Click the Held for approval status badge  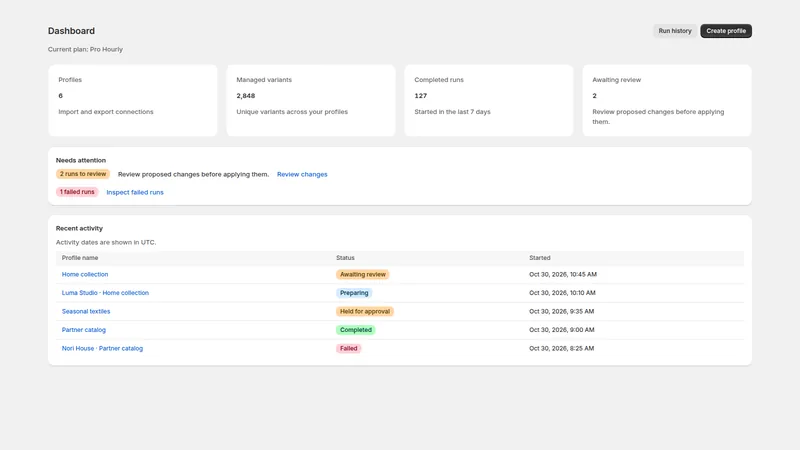pos(365,311)
